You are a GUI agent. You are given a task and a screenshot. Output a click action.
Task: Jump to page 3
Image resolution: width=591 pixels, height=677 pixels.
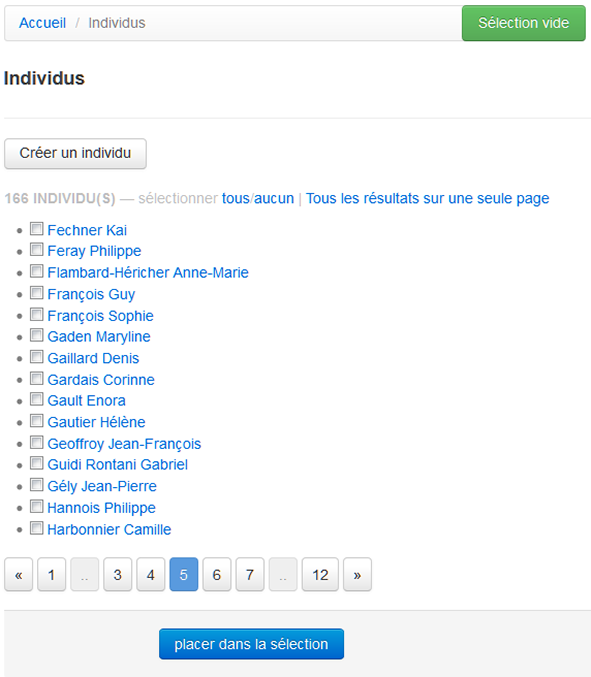[x=117, y=574]
